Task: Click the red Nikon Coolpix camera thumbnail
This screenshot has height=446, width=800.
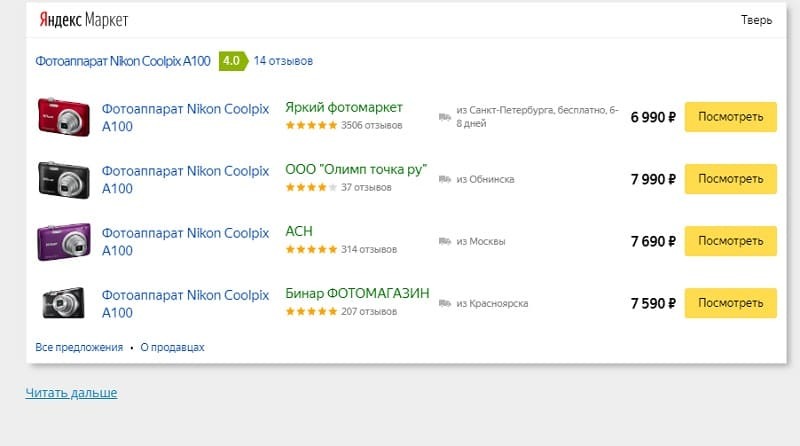Action: 63,117
